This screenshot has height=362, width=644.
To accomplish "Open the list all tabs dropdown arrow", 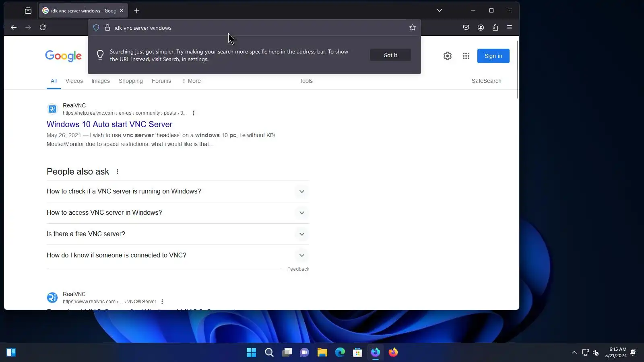I will point(440,11).
